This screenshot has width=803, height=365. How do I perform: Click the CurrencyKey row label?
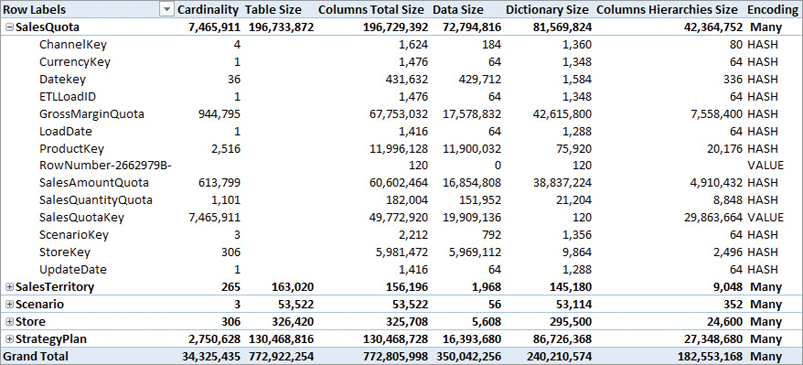pyautogui.click(x=75, y=62)
